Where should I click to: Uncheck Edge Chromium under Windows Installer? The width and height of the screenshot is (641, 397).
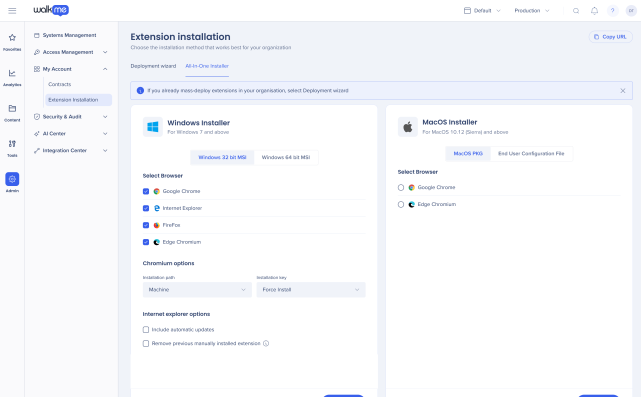pos(146,242)
